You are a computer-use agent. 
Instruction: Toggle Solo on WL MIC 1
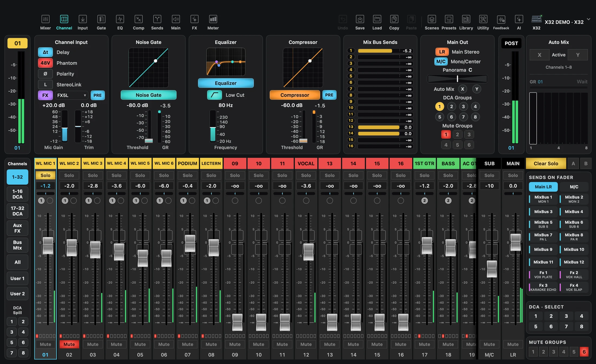point(46,175)
